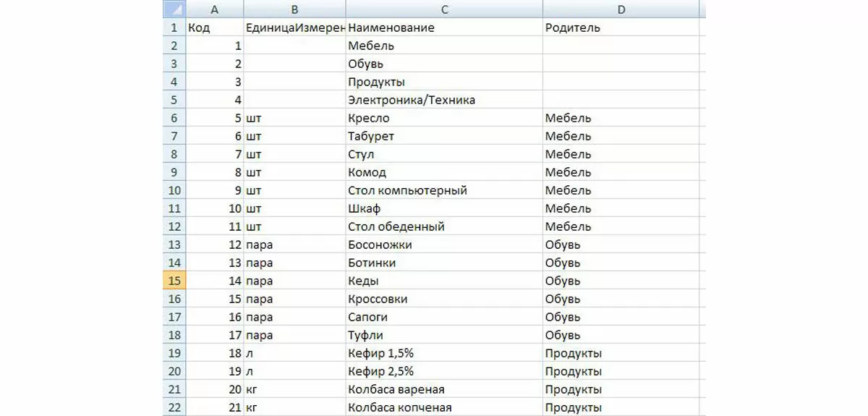868x416 pixels.
Task: Select 'шт' unit cell in Комод row
Action: pos(295,172)
